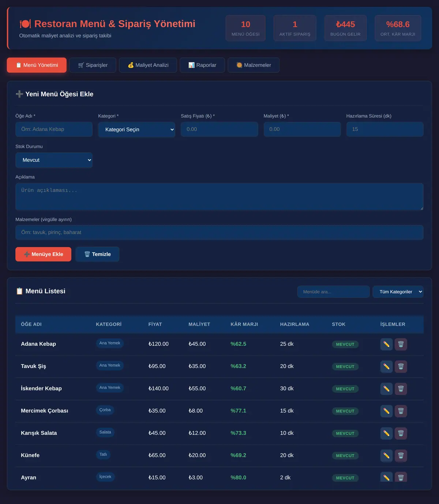
Task: Switch to the Siparişler tab
Action: point(93,65)
